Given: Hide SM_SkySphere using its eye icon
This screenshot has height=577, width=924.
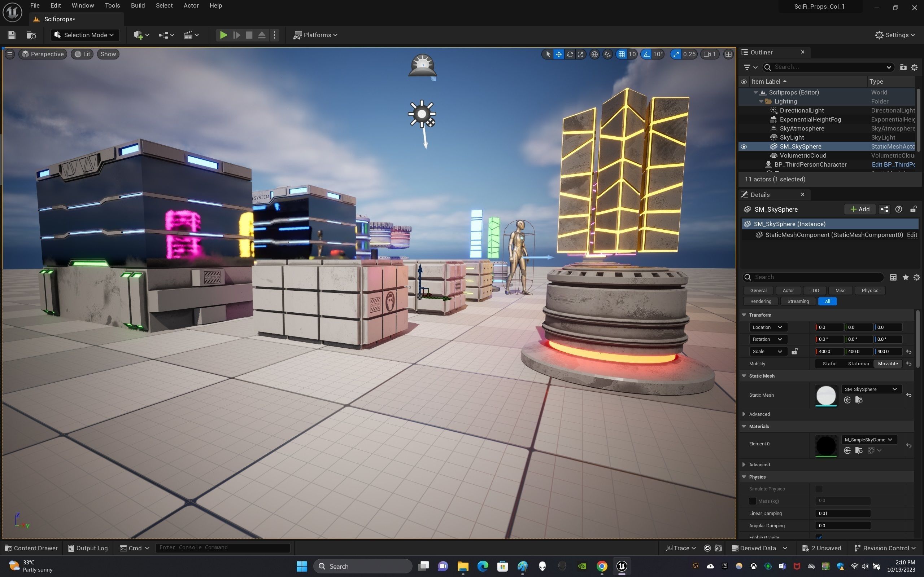Looking at the screenshot, I should click(x=744, y=146).
